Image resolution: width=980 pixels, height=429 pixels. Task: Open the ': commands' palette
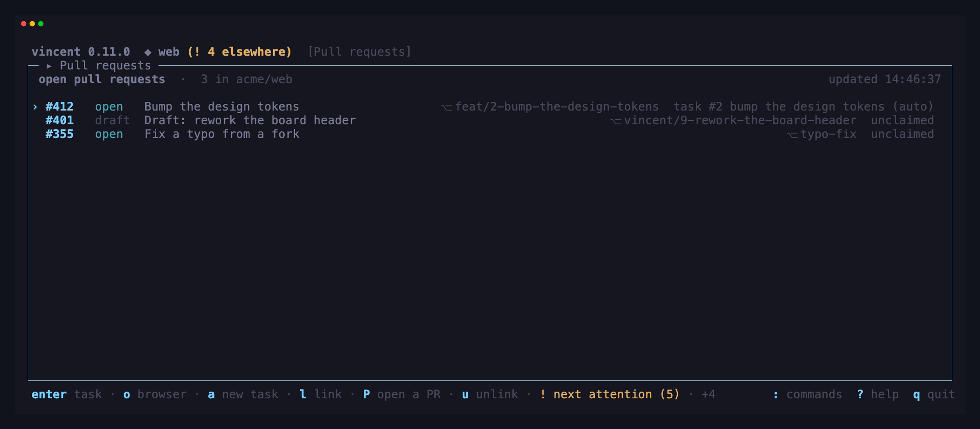pyautogui.click(x=807, y=395)
